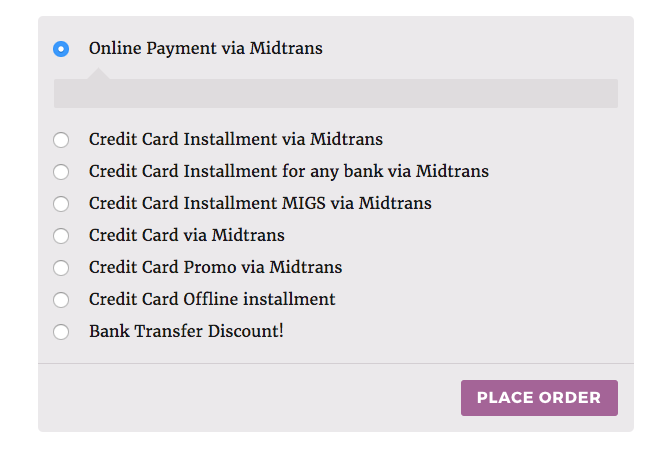Viewport: 653px width, 453px height.
Task: Click the empty gray payment description box
Action: pyautogui.click(x=335, y=93)
